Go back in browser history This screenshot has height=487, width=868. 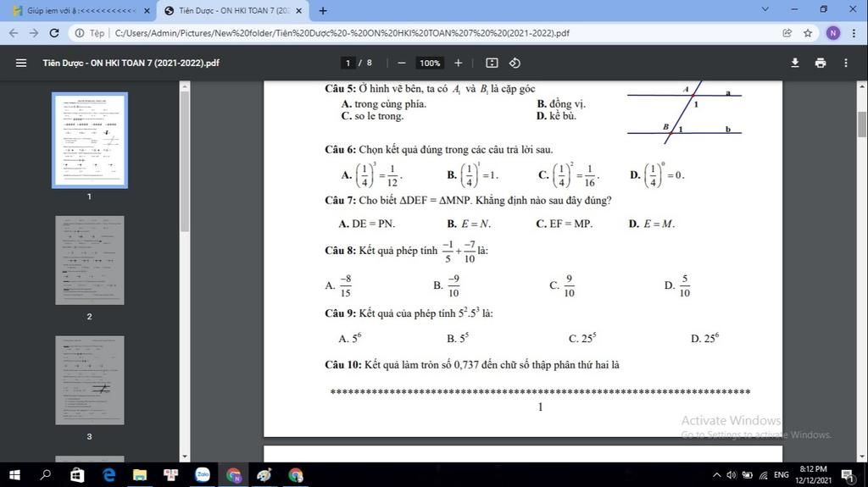(x=14, y=33)
